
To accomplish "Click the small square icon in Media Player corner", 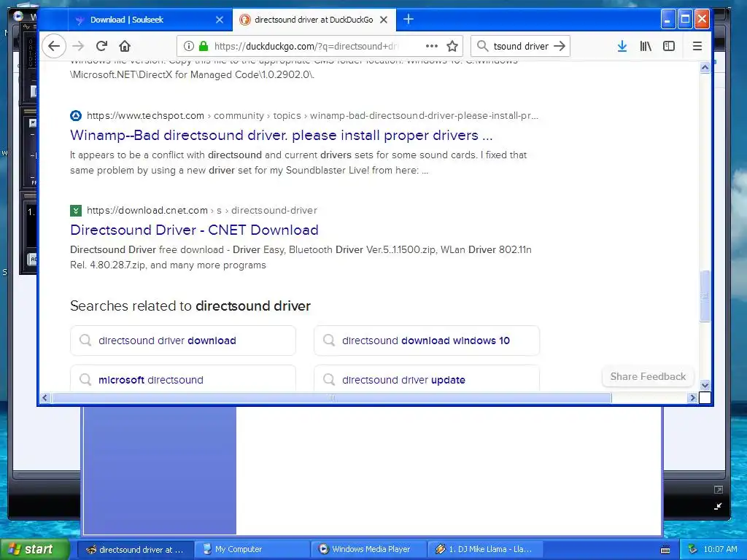I will pyautogui.click(x=719, y=489).
